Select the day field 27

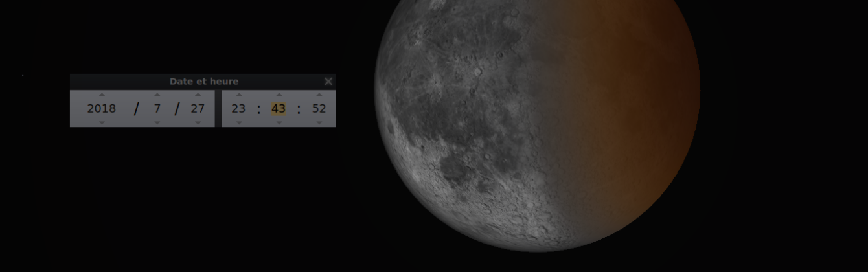pos(198,109)
